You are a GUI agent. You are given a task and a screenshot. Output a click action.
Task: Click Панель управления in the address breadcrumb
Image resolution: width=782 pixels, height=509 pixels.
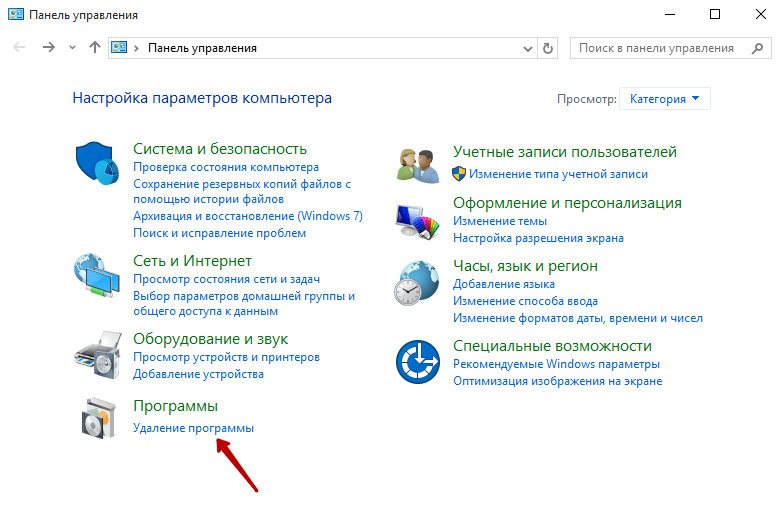point(202,48)
